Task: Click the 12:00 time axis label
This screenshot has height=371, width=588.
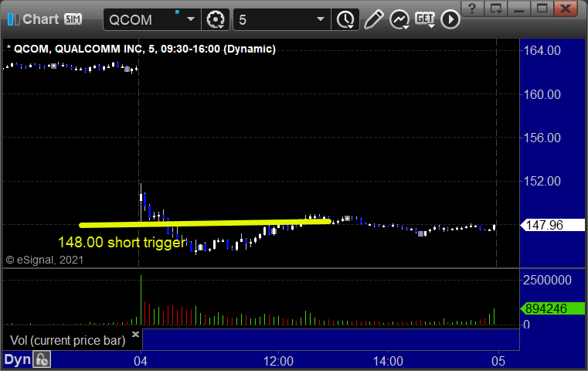Action: coord(278,361)
